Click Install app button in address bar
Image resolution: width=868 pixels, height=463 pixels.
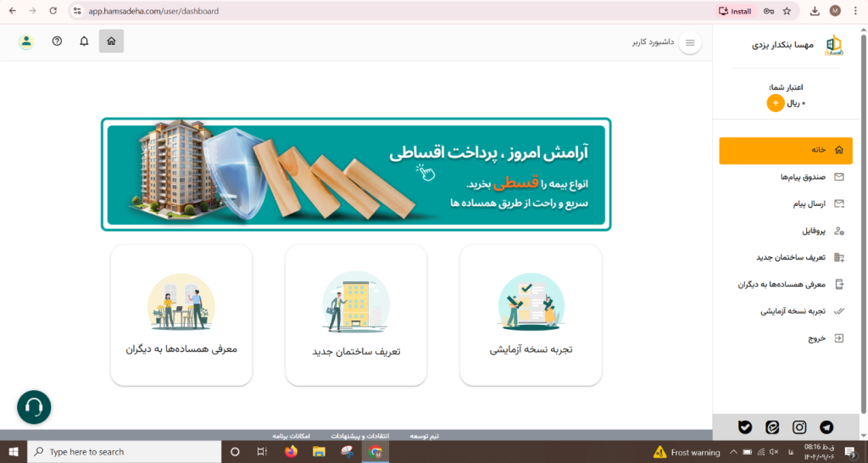(735, 11)
